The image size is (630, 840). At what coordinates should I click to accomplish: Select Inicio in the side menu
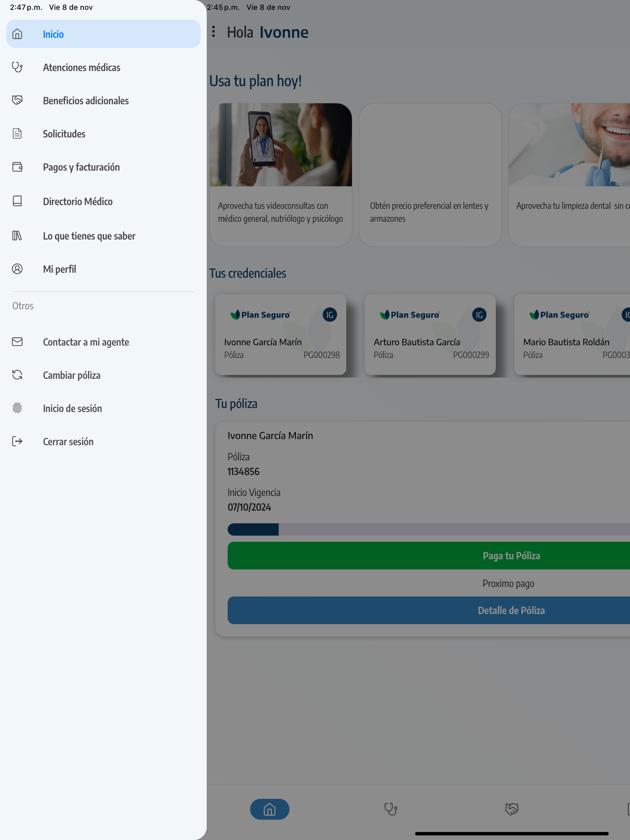(103, 34)
